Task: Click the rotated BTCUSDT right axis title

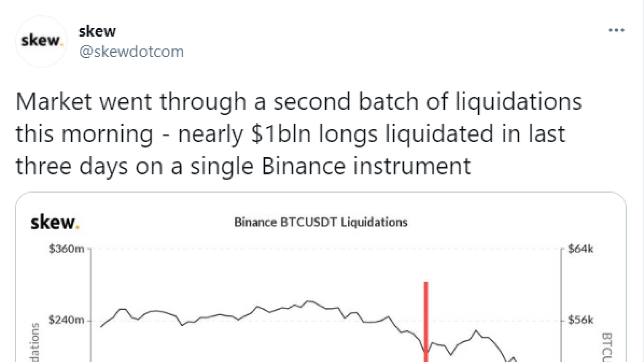Action: coord(607,347)
